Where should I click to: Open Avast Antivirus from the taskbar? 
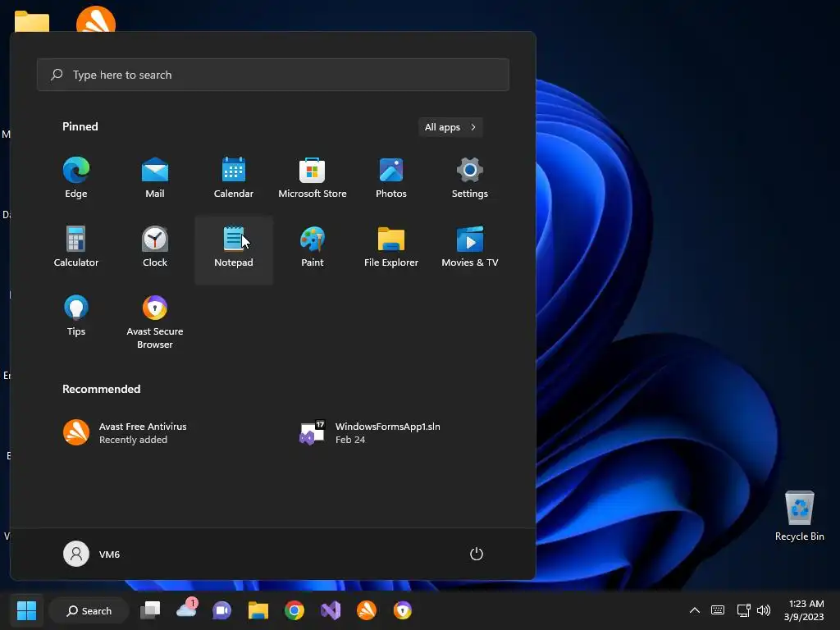(367, 610)
